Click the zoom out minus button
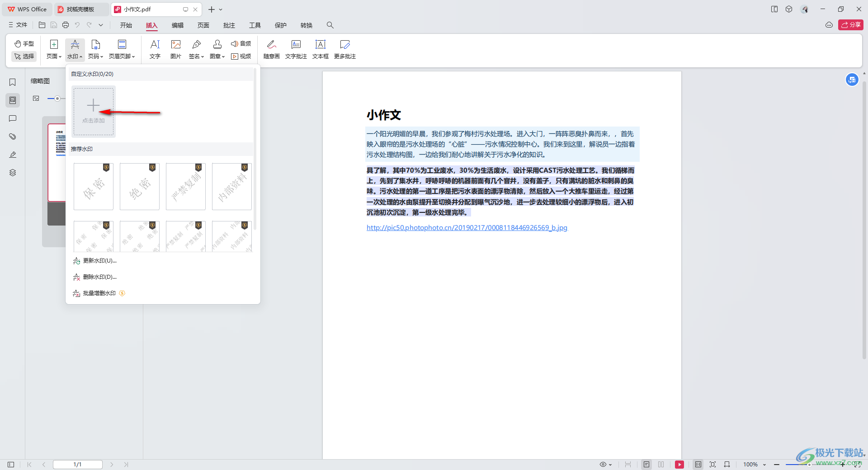Image resolution: width=868 pixels, height=470 pixels. pyautogui.click(x=777, y=465)
